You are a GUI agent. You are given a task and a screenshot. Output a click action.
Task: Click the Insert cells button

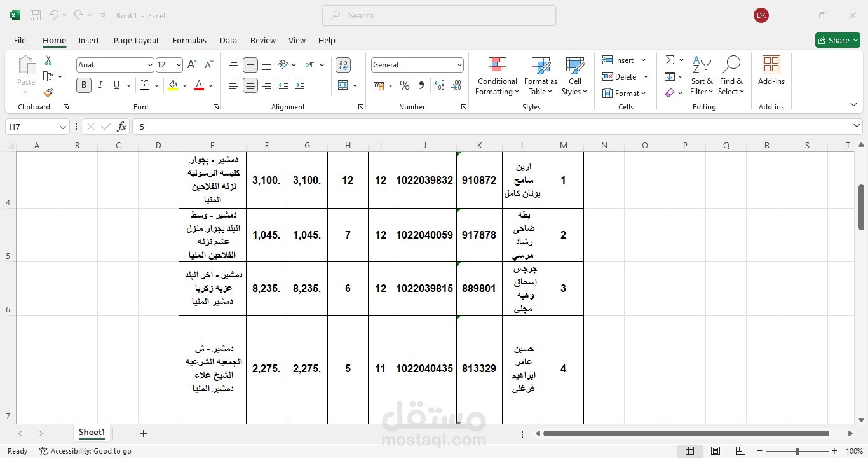[624, 60]
